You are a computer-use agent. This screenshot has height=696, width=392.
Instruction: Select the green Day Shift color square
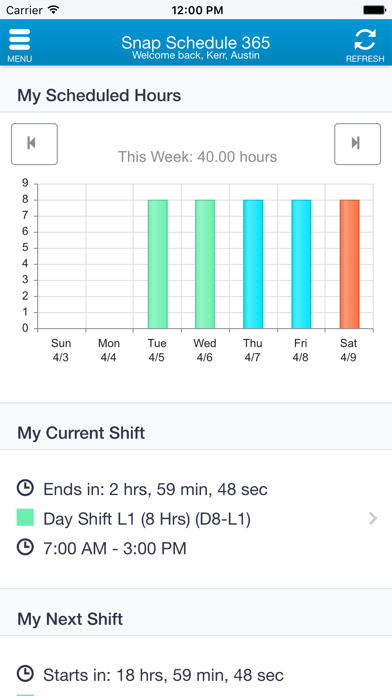tap(25, 518)
